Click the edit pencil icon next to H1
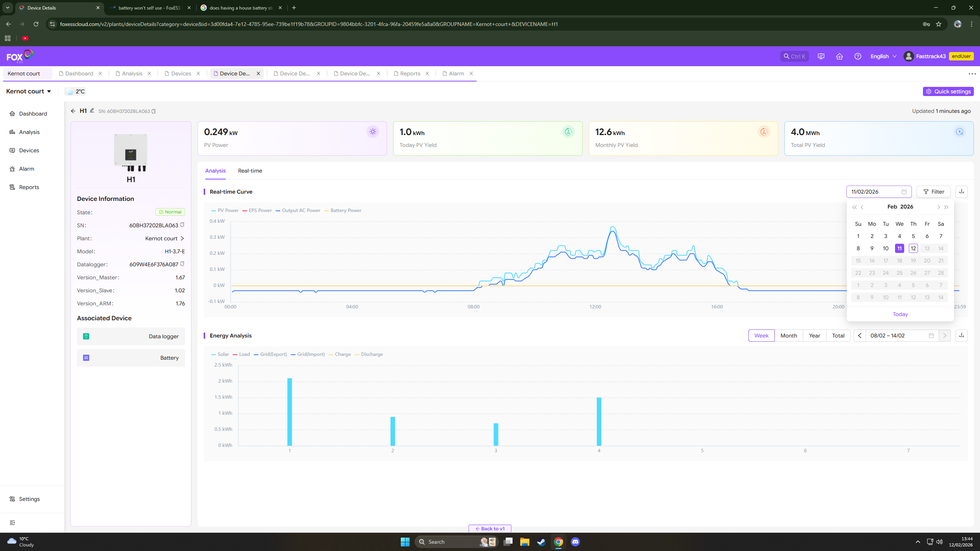 point(92,111)
